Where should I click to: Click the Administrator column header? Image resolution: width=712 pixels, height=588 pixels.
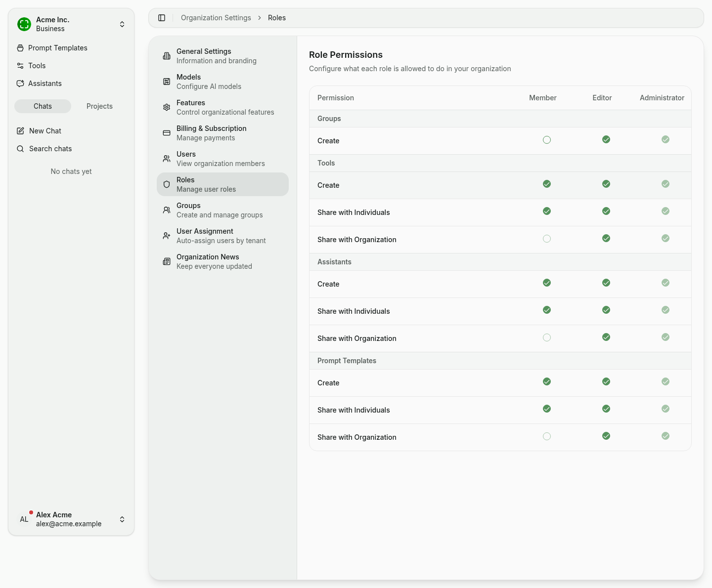coord(662,98)
